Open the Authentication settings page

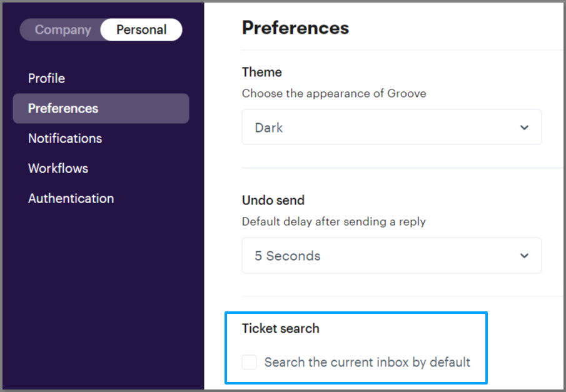tap(71, 198)
